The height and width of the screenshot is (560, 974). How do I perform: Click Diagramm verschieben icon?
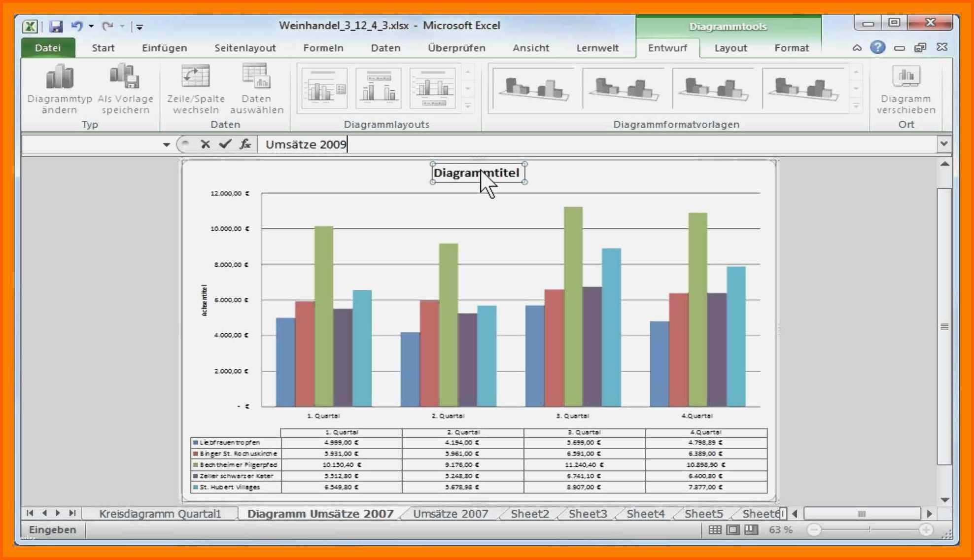(x=906, y=89)
